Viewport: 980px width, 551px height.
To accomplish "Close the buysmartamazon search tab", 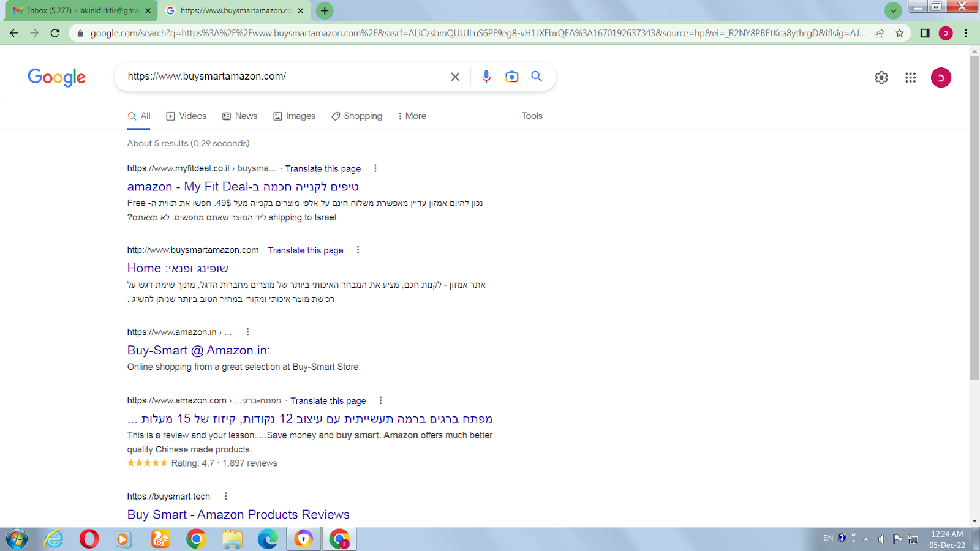I will 300,10.
